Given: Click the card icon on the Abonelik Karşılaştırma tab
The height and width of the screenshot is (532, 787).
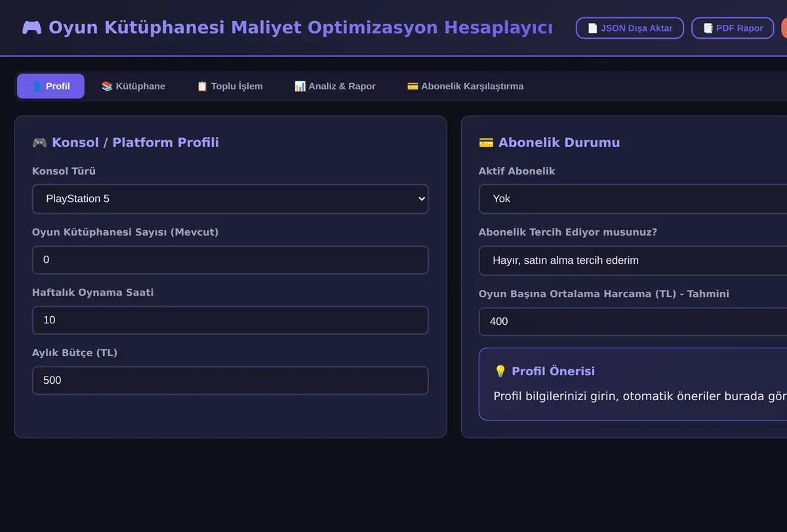Looking at the screenshot, I should pyautogui.click(x=413, y=86).
